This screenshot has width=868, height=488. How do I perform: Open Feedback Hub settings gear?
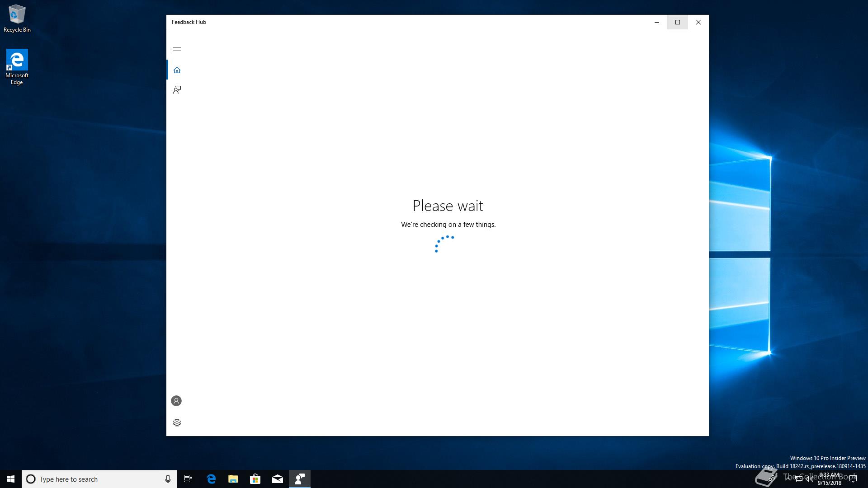(x=177, y=422)
